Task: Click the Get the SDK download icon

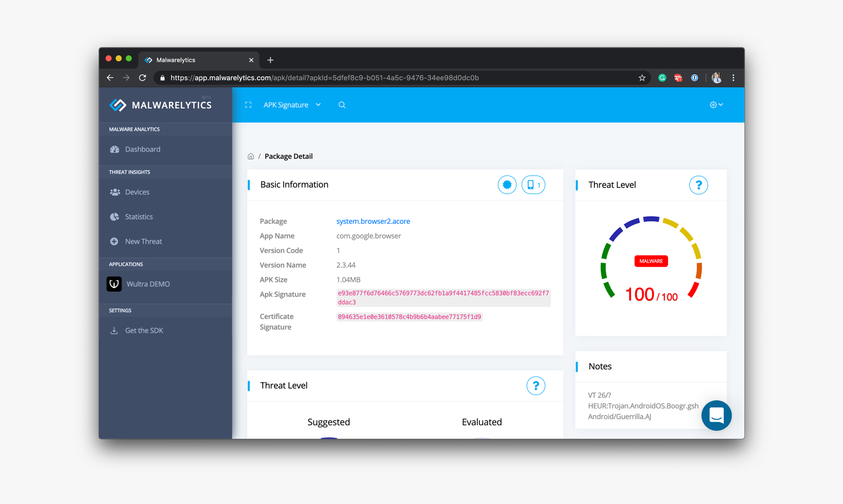Action: 114,331
